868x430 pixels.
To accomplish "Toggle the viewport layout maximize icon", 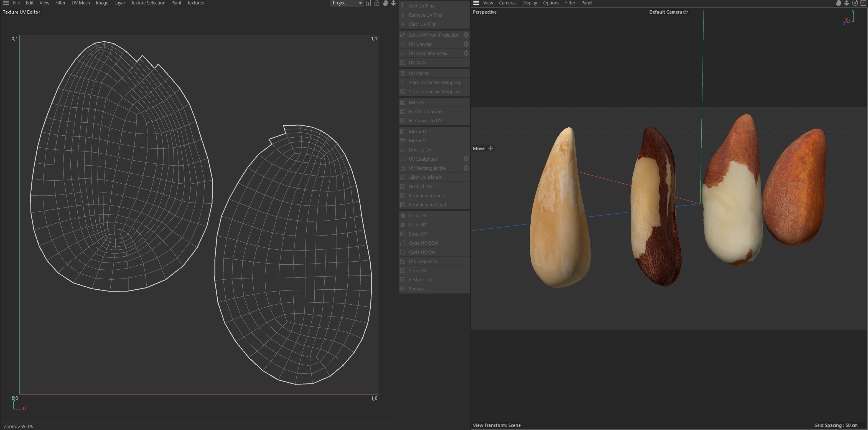I will point(863,3).
